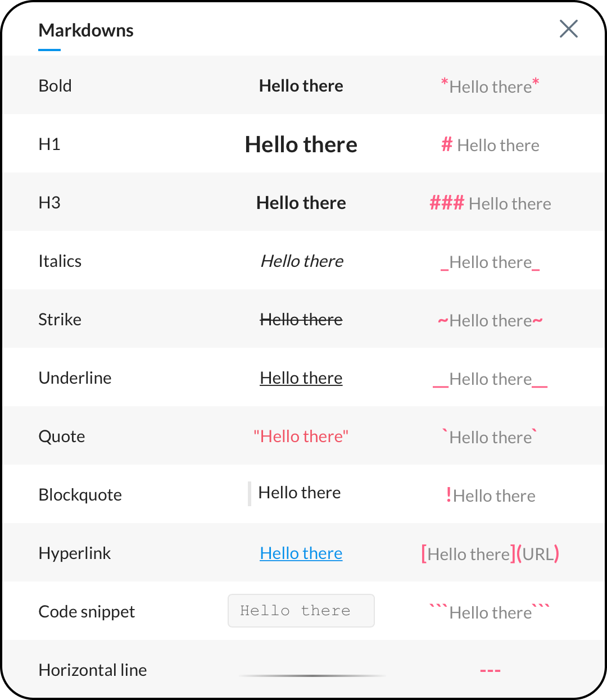Click the Bold row label

(x=55, y=86)
